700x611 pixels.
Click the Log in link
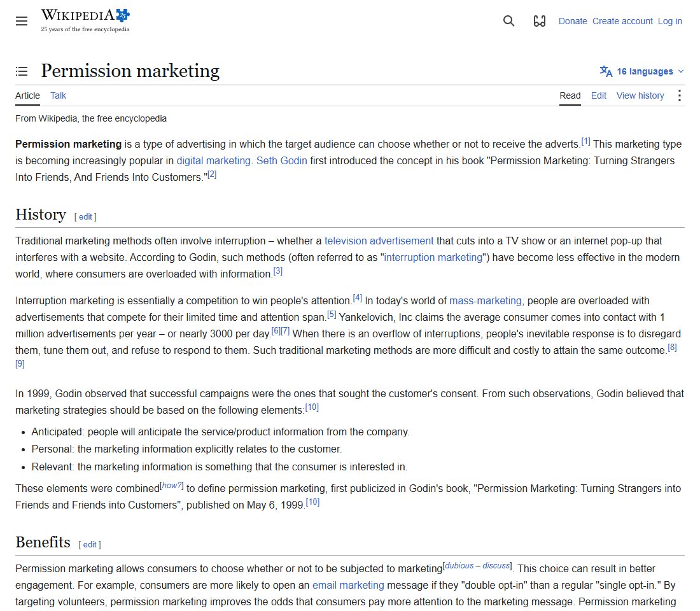[x=669, y=21]
